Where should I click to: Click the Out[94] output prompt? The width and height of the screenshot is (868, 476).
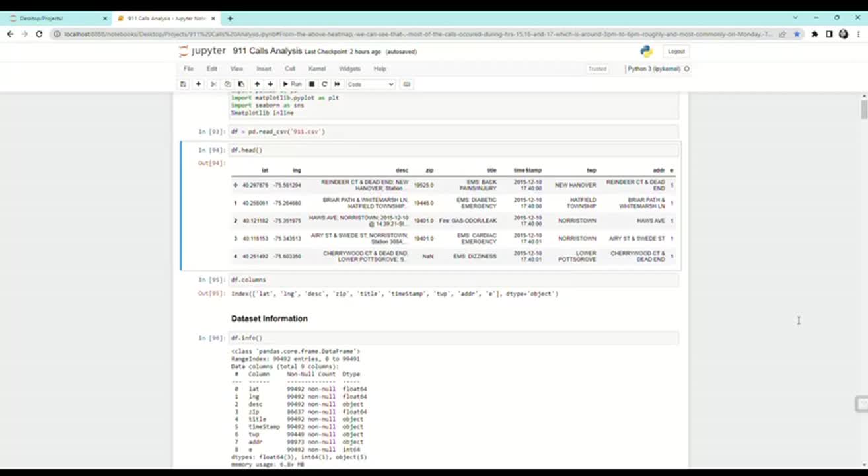tap(211, 163)
